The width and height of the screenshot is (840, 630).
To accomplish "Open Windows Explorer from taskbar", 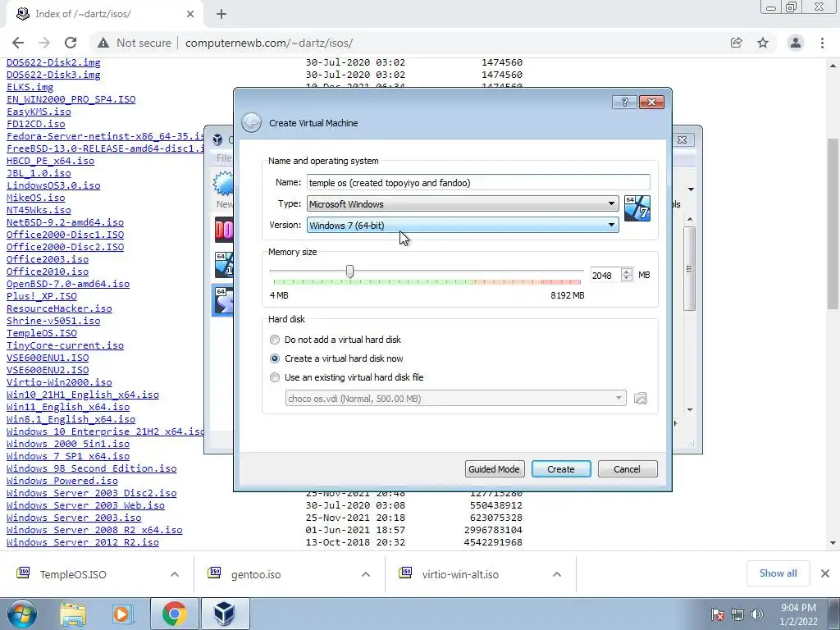I will 73,614.
